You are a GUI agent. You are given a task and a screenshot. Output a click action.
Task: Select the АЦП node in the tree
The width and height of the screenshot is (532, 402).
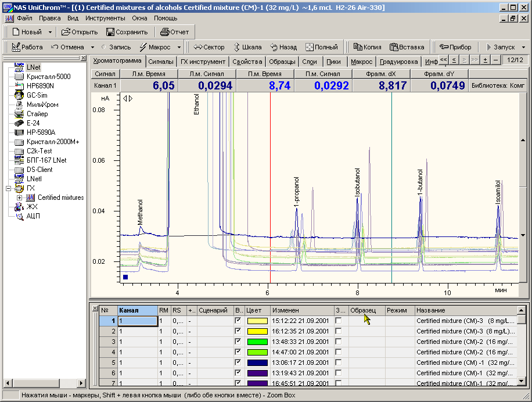pos(33,216)
